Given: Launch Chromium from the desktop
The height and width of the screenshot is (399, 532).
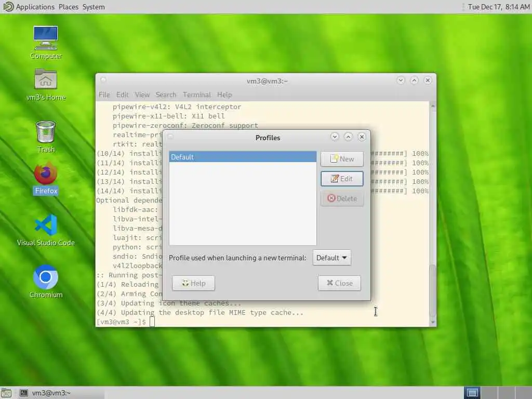Looking at the screenshot, I should point(46,282).
